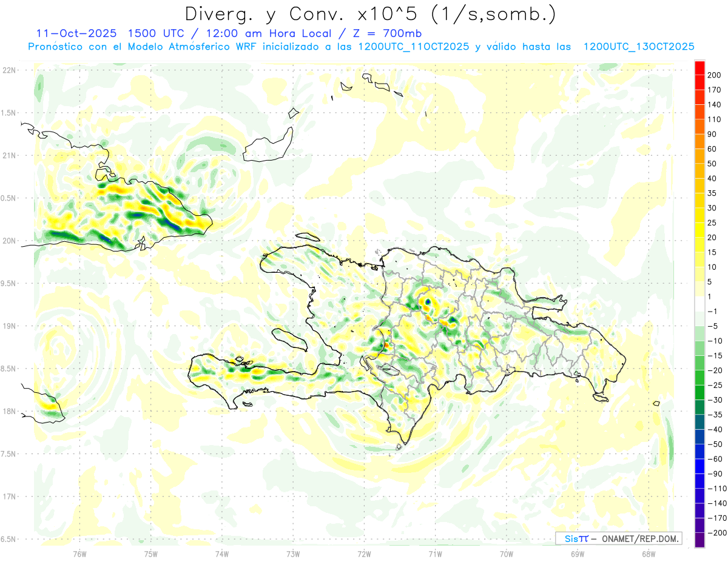
Task: Click the '-20' color scale value
Action: (716, 370)
